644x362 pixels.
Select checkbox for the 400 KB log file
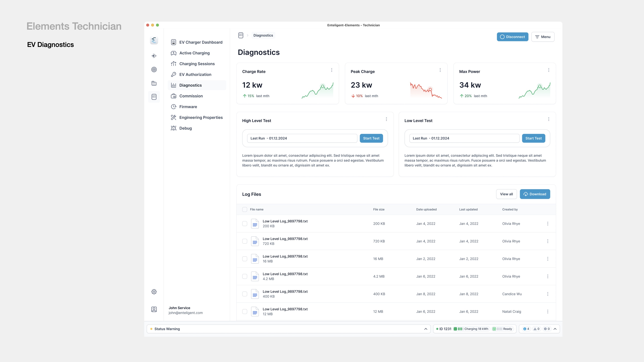245,294
